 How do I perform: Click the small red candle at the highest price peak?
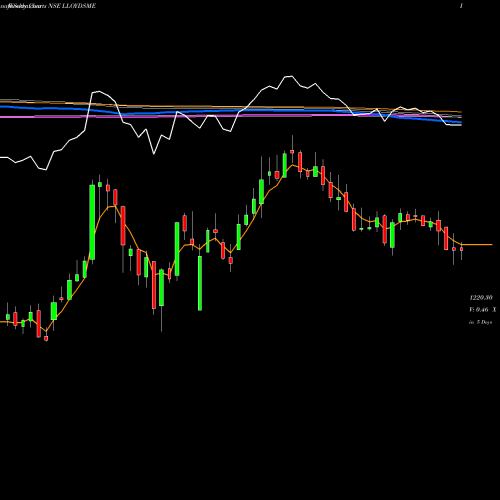pos(292,151)
